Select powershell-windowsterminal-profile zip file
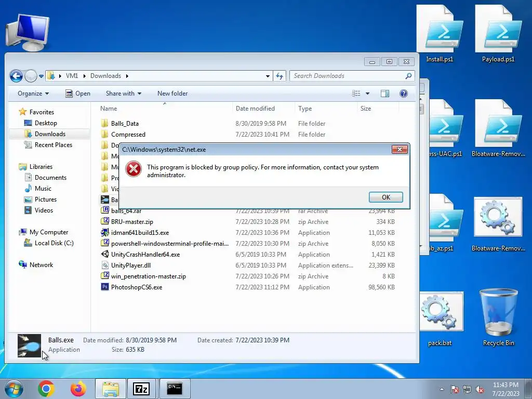 coord(170,243)
